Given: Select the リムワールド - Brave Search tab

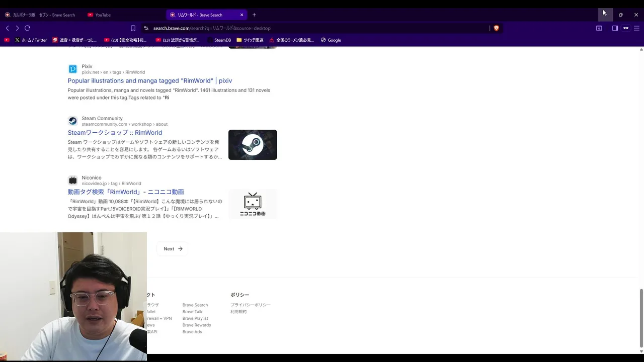Looking at the screenshot, I should pyautogui.click(x=203, y=15).
